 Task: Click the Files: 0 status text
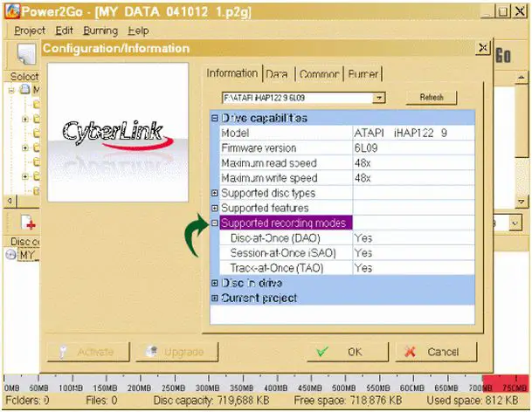(x=101, y=401)
